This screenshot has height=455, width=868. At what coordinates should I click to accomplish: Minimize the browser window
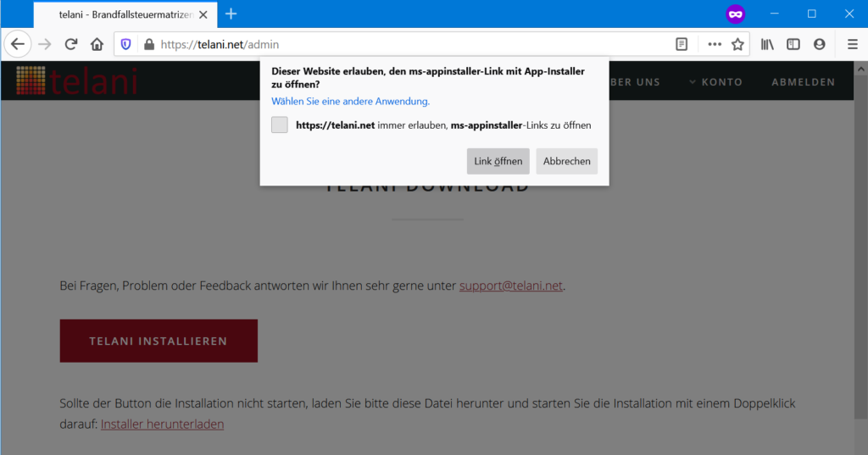(x=774, y=14)
